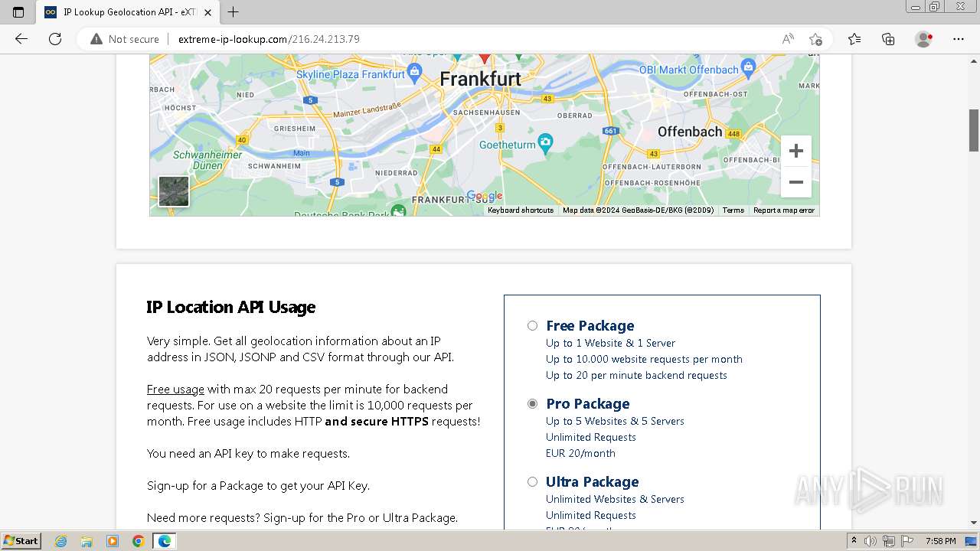Click 'Up to 5 Websites & 5 Servers' text
The width and height of the screenshot is (980, 551).
[x=615, y=421]
